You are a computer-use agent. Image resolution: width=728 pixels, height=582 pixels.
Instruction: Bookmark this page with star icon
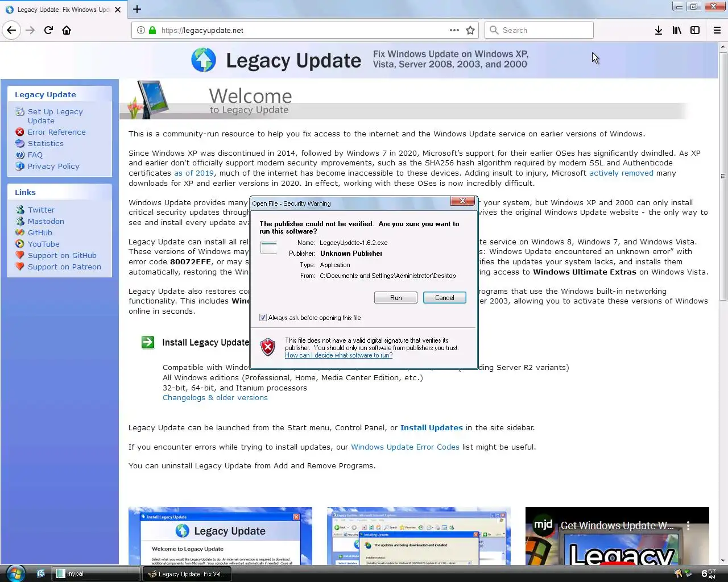[470, 30]
